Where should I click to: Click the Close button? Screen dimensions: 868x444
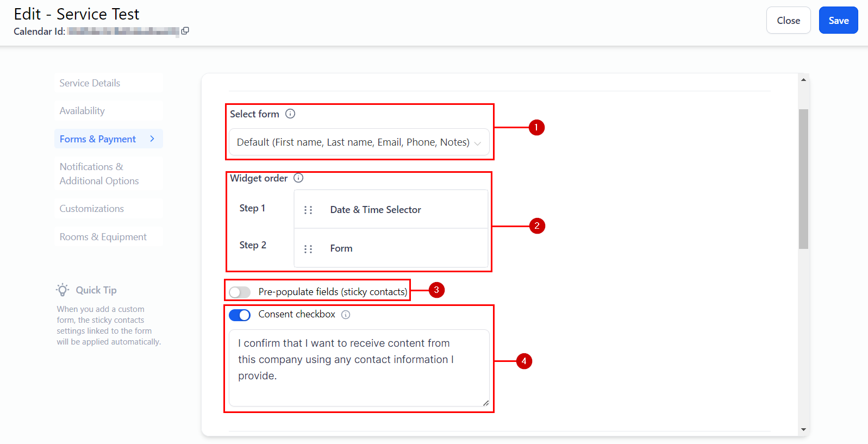pos(788,20)
